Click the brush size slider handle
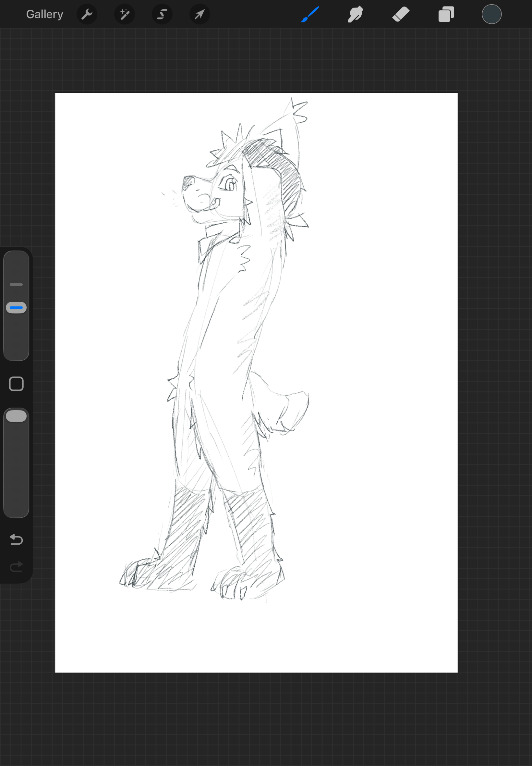532x766 pixels. pos(16,307)
